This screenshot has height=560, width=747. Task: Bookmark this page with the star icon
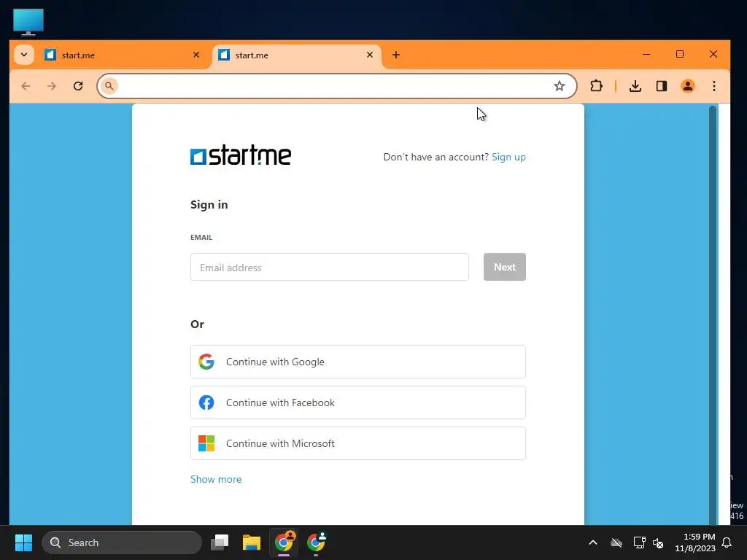[560, 86]
